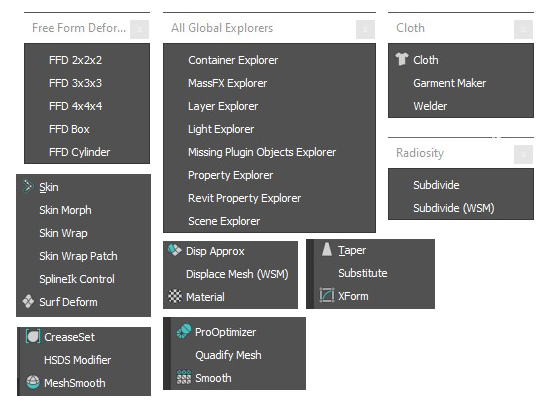Click the MeshSmooth dome icon
This screenshot has width=550, height=408.
[x=33, y=382]
